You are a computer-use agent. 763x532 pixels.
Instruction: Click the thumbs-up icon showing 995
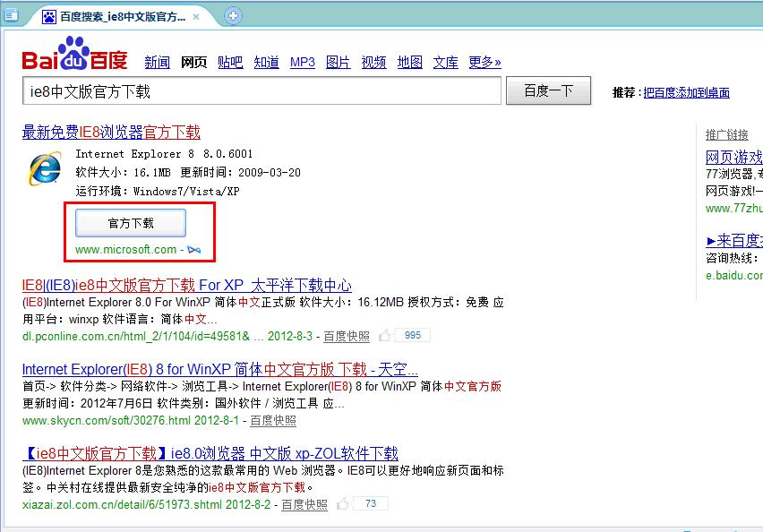point(385,336)
